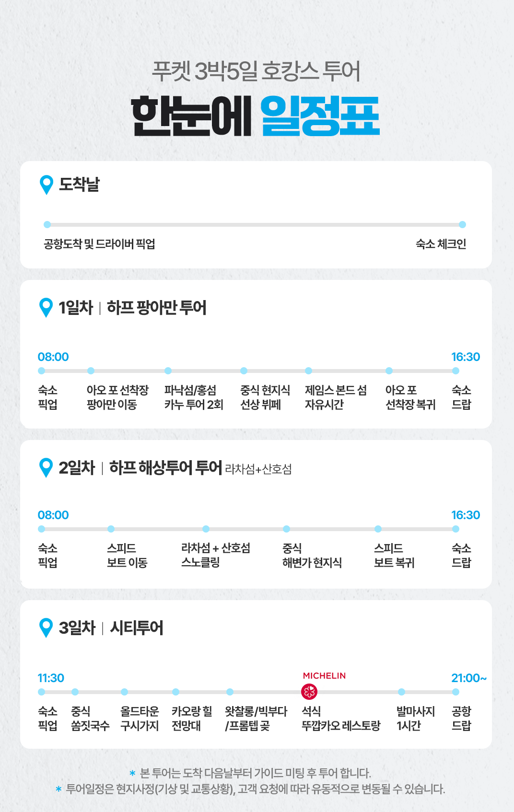The width and height of the screenshot is (514, 812).
Task: Click the 공항도착 및 드라이버 픽업 label
Action: (99, 244)
